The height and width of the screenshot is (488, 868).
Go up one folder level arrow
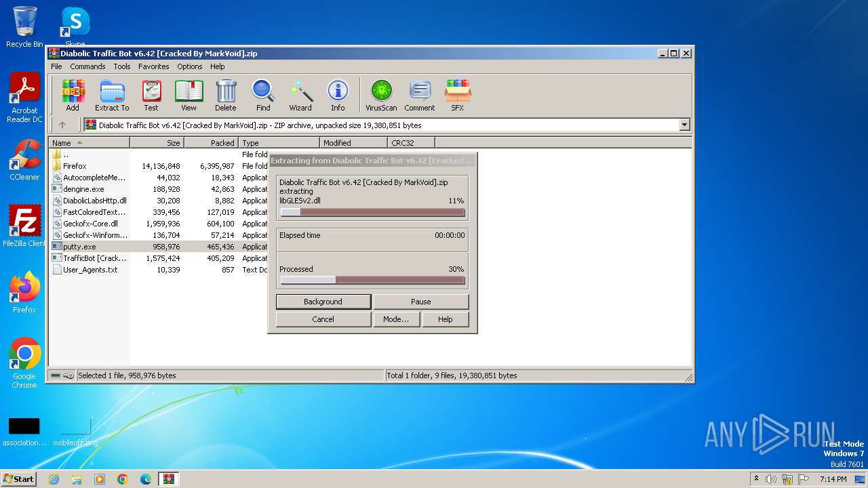click(x=62, y=125)
